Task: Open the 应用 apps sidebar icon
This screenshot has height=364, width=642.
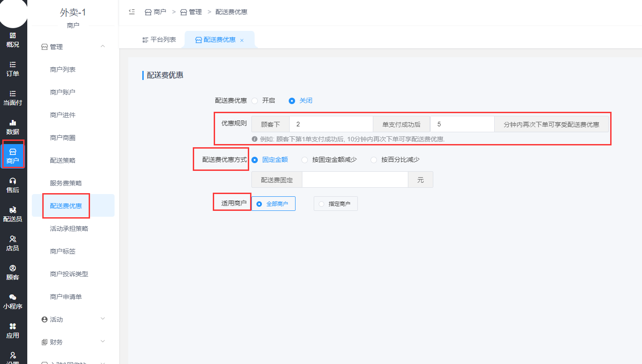Action: click(x=13, y=331)
